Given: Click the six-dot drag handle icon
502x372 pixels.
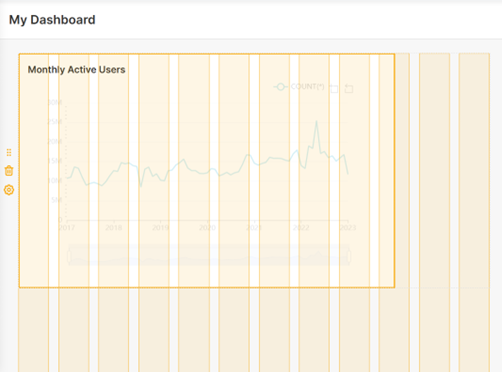Looking at the screenshot, I should (9, 152).
